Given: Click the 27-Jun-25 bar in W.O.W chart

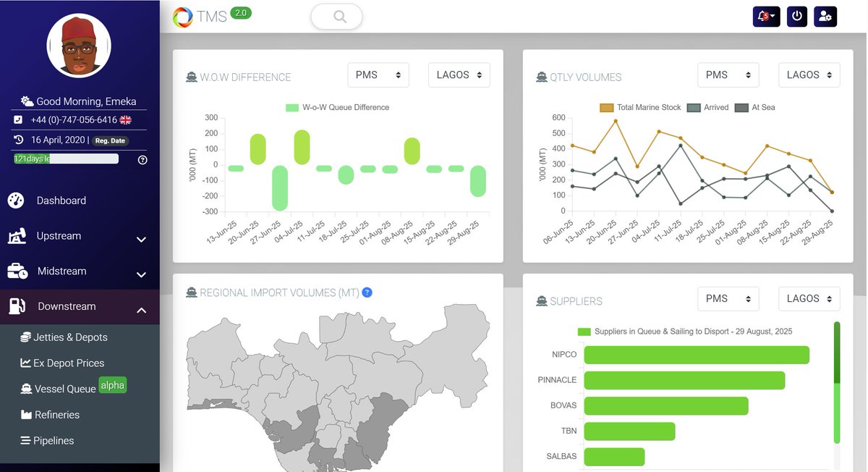Looking at the screenshot, I should coord(279,188).
